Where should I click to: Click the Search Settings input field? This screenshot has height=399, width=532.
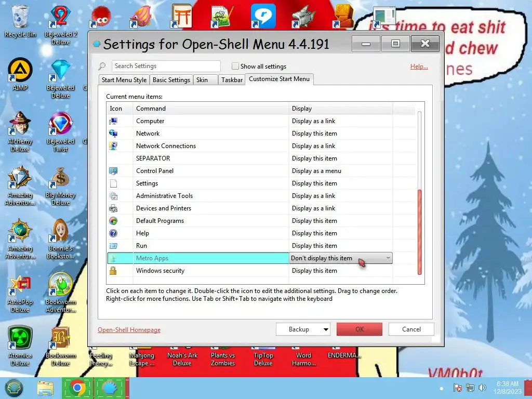[x=166, y=66]
